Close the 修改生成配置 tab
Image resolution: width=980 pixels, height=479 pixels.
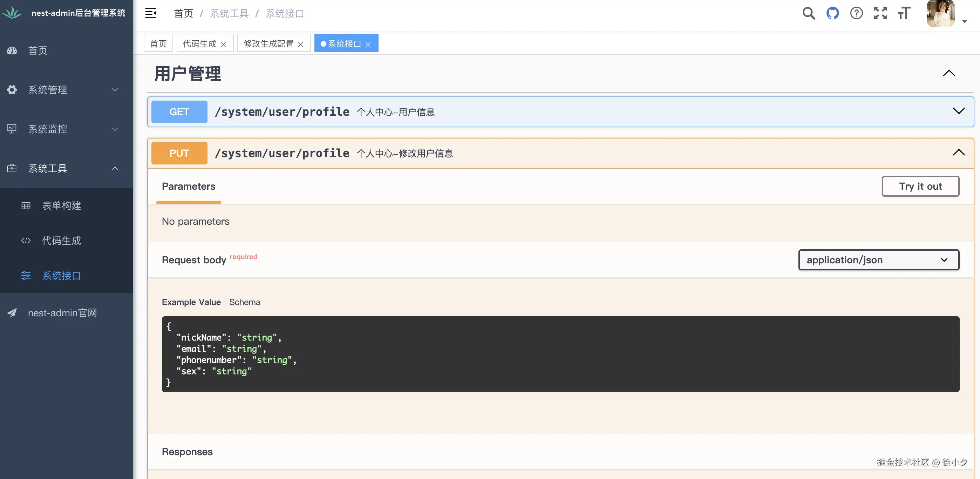pyautogui.click(x=300, y=45)
